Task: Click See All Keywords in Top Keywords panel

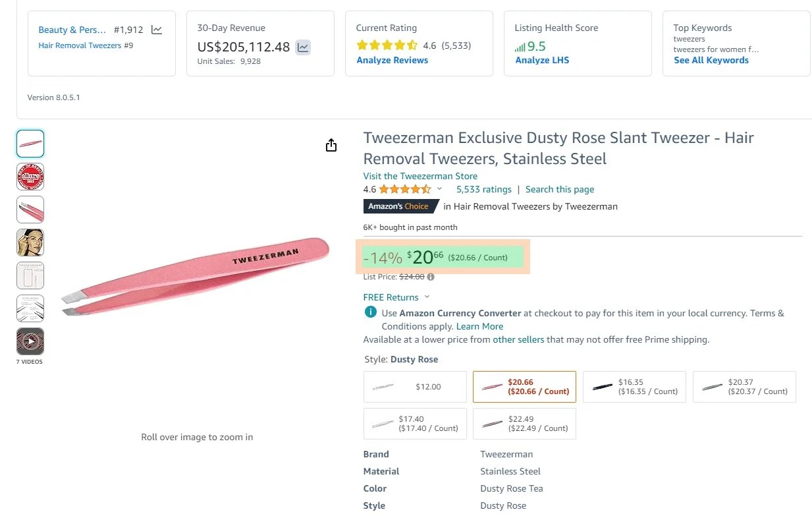Action: point(711,60)
